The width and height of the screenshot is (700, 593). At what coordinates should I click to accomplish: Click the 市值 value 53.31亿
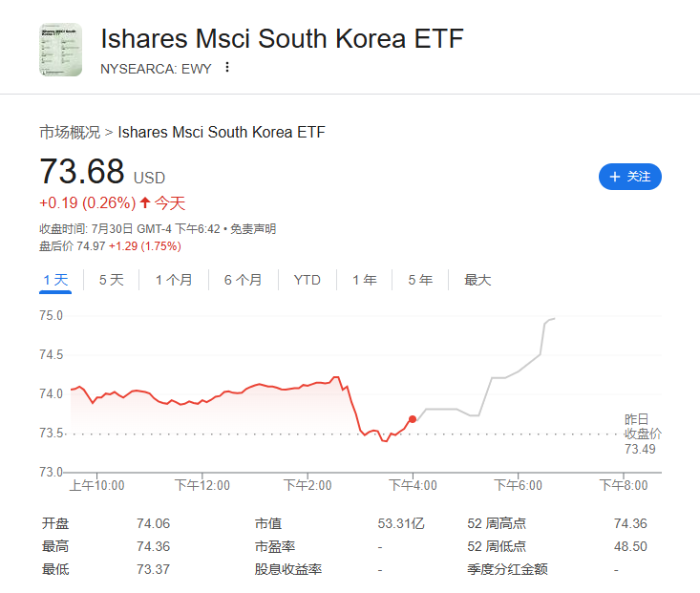click(400, 523)
